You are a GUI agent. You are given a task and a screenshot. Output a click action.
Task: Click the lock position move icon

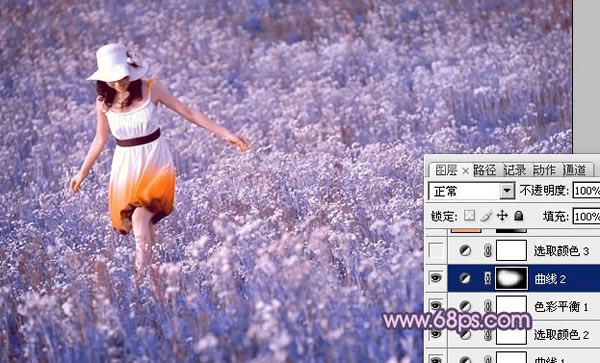click(502, 216)
